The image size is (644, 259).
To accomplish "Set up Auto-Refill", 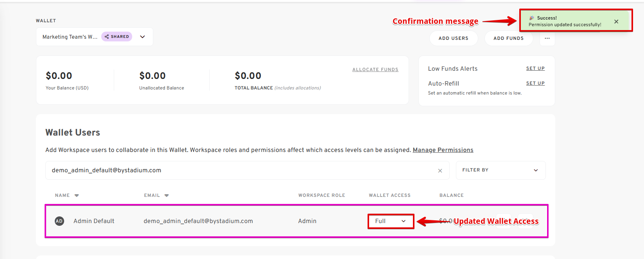I will click(x=535, y=83).
